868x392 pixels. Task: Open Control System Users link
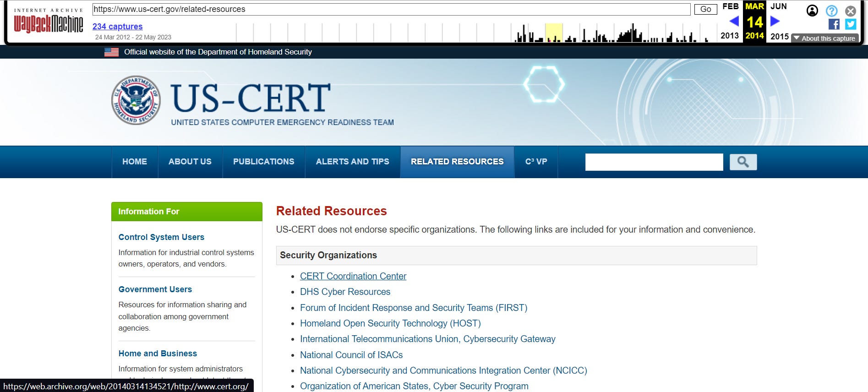pos(161,237)
